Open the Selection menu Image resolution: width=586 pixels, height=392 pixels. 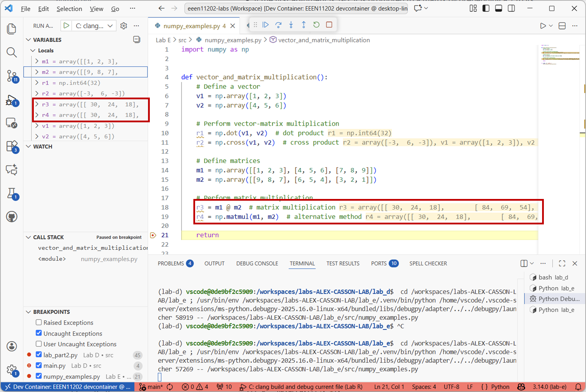[69, 9]
